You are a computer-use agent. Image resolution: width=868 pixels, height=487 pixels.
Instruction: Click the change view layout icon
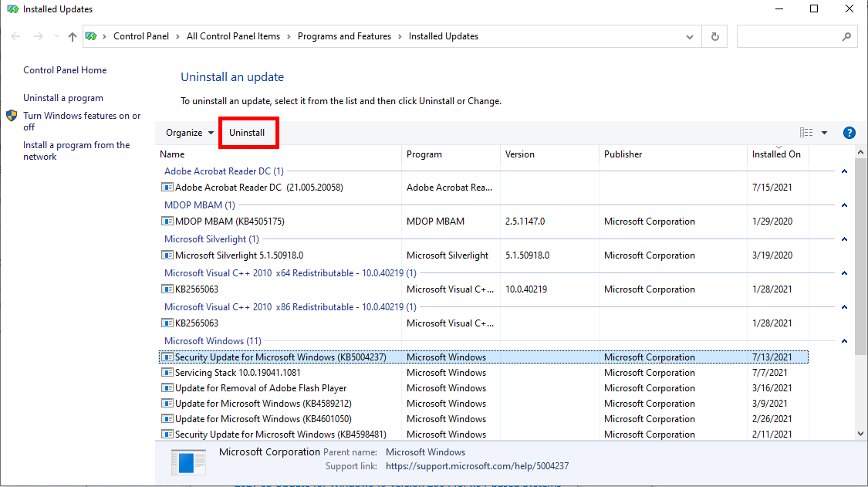(806, 133)
